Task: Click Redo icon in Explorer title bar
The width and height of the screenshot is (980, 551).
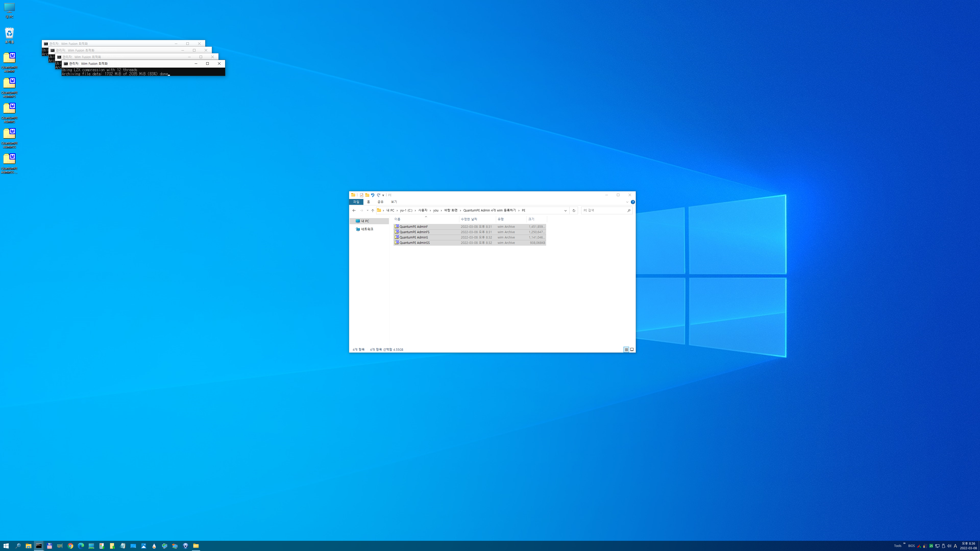Action: (378, 195)
